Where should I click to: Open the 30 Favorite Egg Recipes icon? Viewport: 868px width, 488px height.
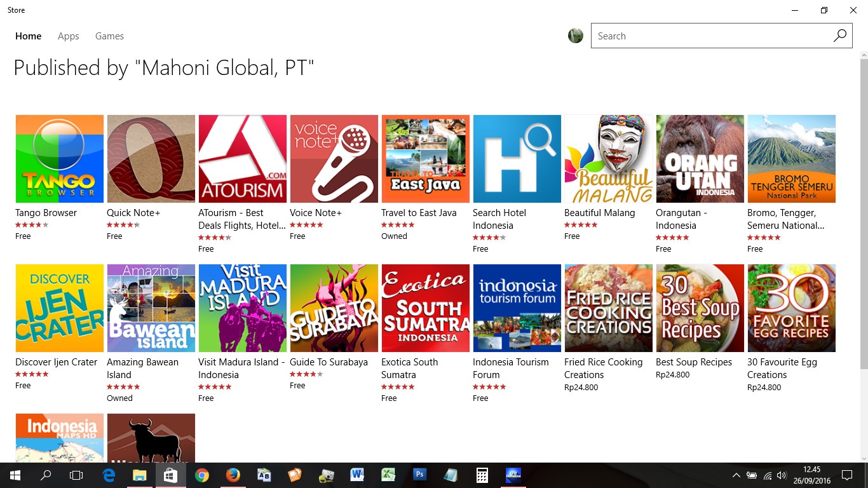pyautogui.click(x=792, y=308)
